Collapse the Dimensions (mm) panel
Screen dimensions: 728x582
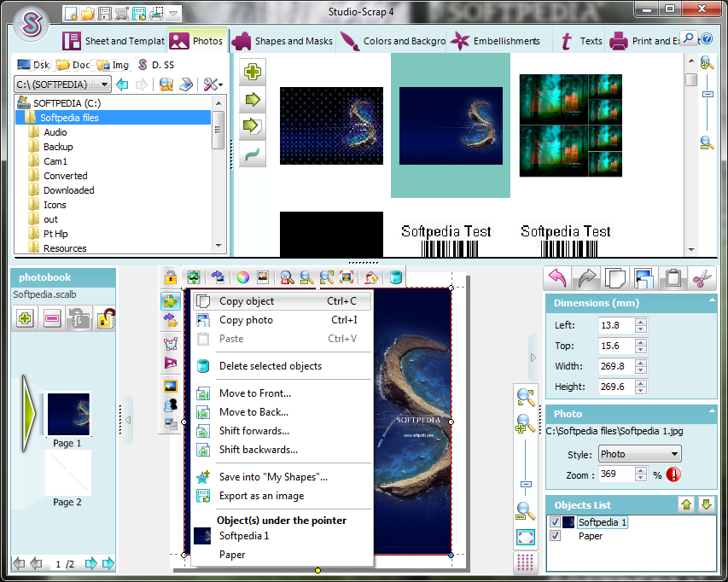click(712, 300)
